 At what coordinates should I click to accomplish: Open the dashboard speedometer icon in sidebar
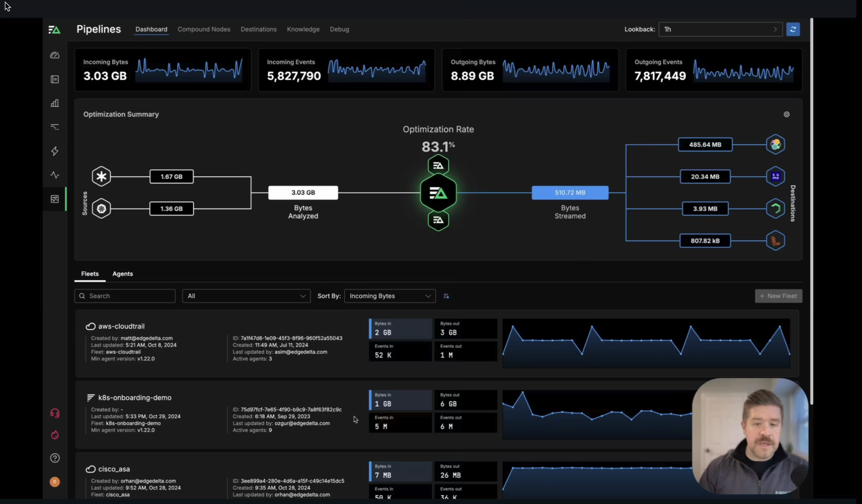click(54, 55)
